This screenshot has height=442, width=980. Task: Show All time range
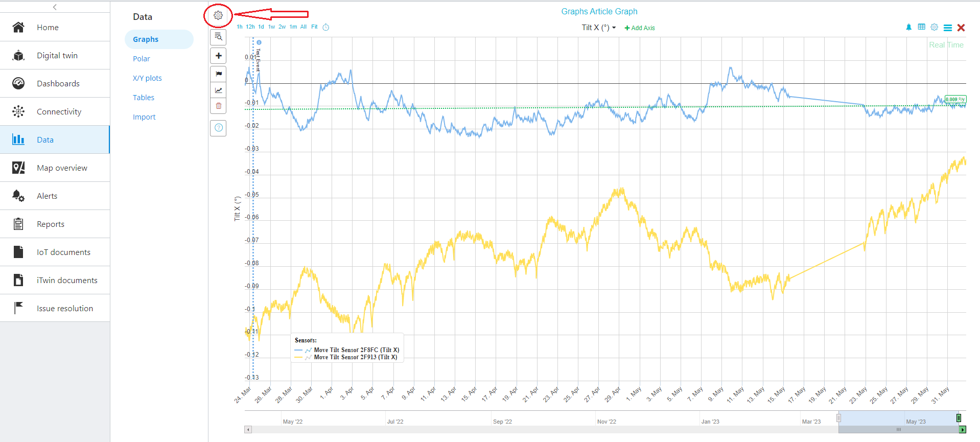304,27
